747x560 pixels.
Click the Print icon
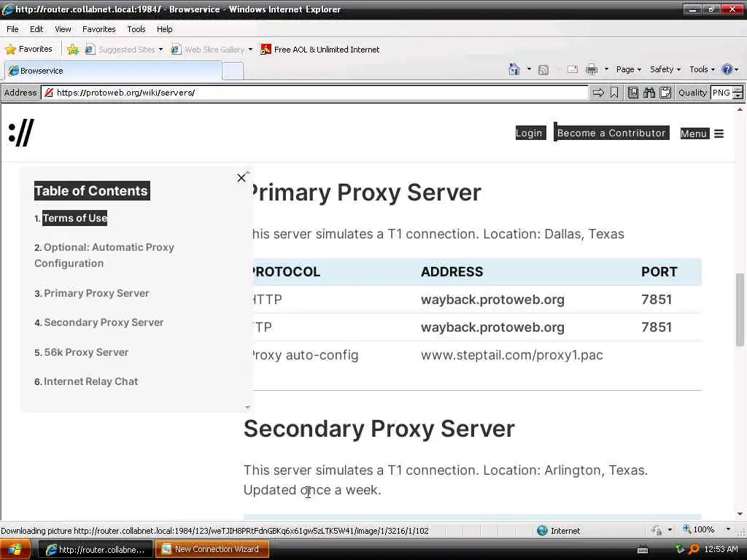point(592,69)
